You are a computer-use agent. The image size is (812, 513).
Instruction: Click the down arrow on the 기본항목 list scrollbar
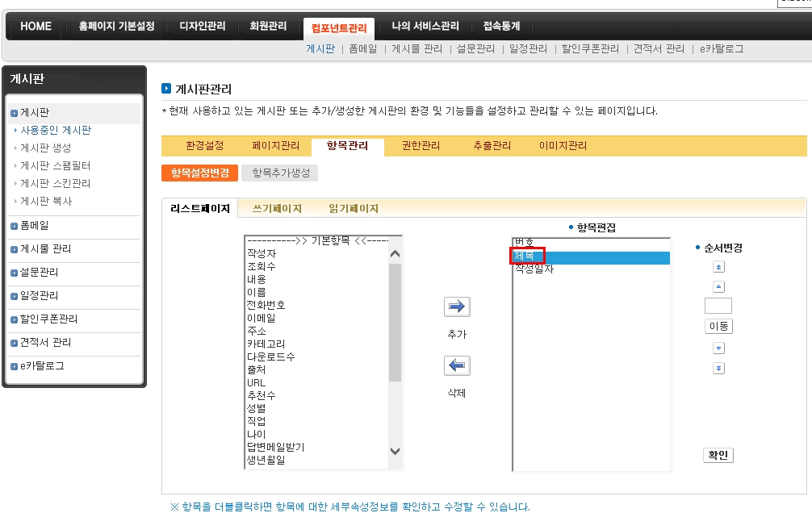tap(395, 451)
